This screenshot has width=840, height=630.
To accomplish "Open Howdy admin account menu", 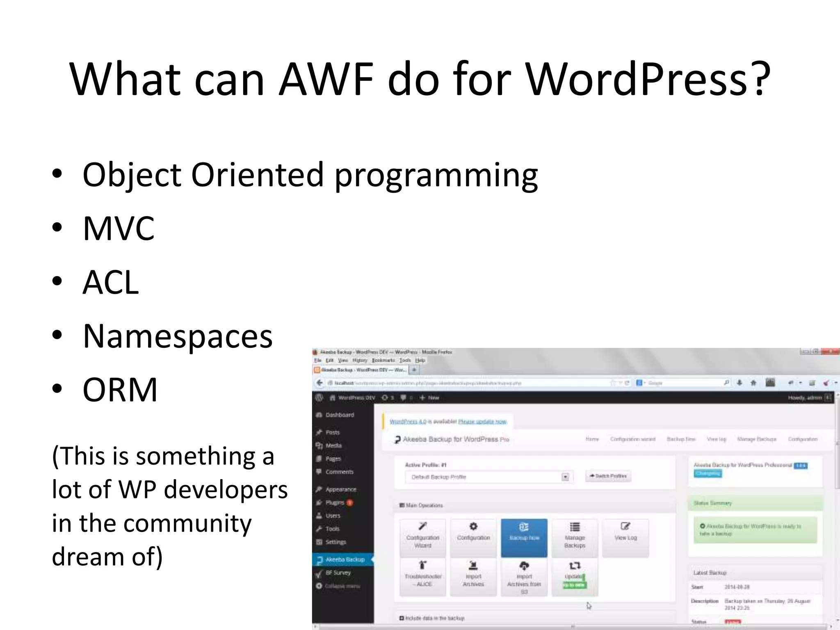I will click(x=809, y=397).
